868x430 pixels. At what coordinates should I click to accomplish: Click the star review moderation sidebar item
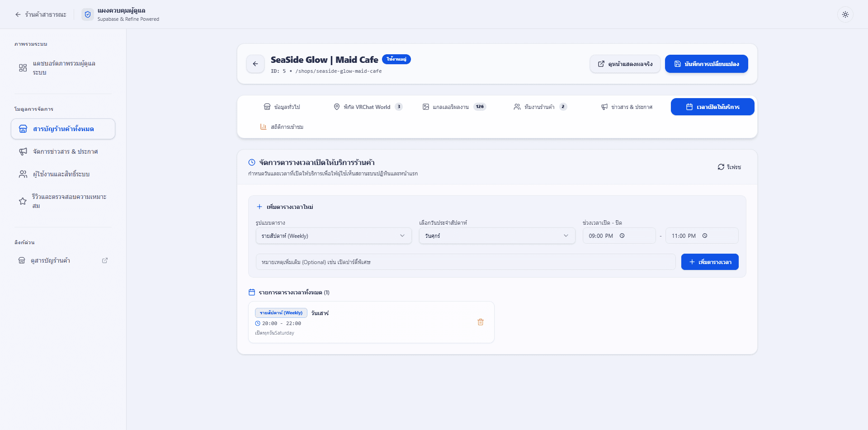(63, 201)
